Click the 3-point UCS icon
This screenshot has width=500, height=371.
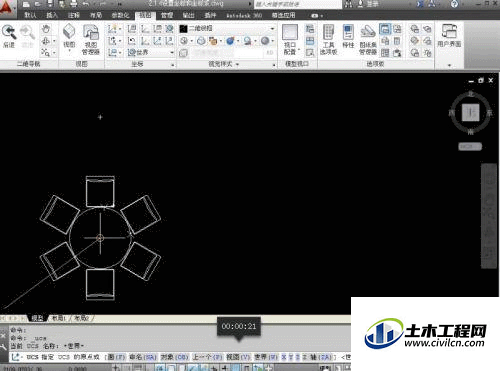pos(170,41)
